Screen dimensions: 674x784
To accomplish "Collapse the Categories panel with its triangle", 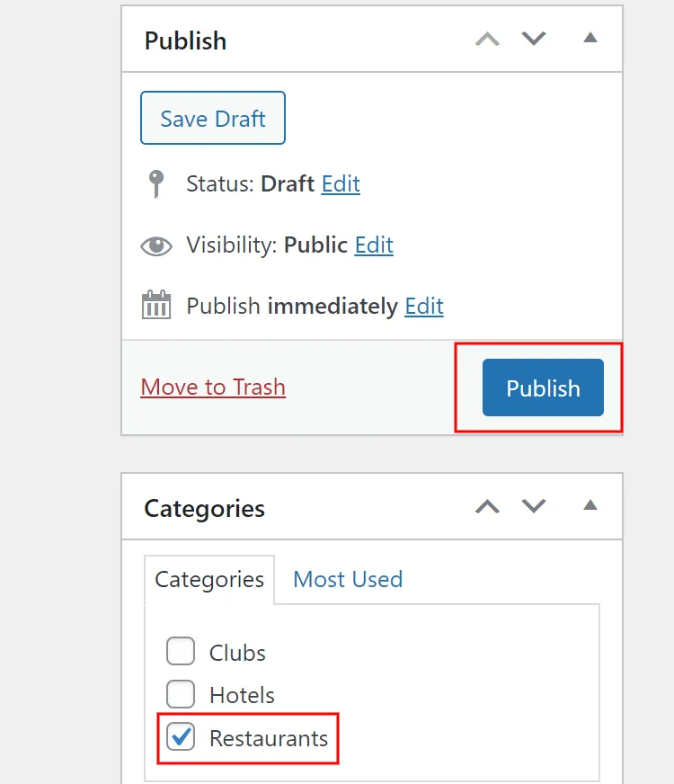I will pyautogui.click(x=590, y=505).
